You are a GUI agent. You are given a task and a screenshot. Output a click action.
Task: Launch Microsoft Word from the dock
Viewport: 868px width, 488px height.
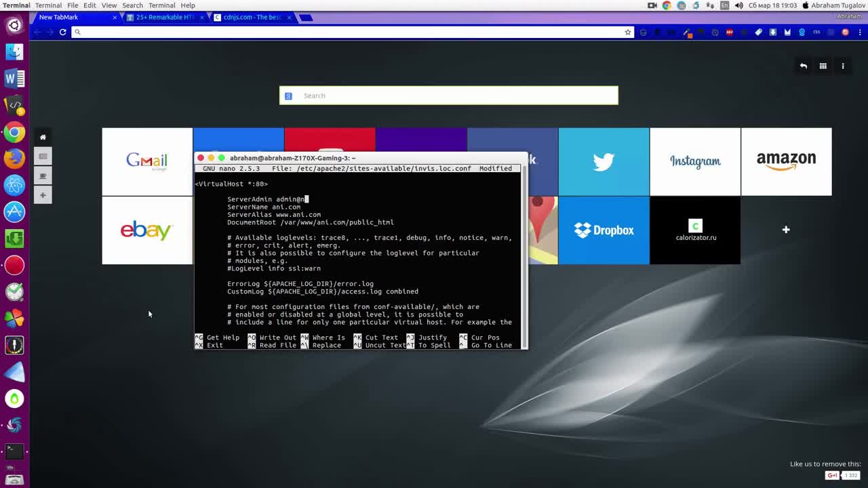(x=14, y=79)
